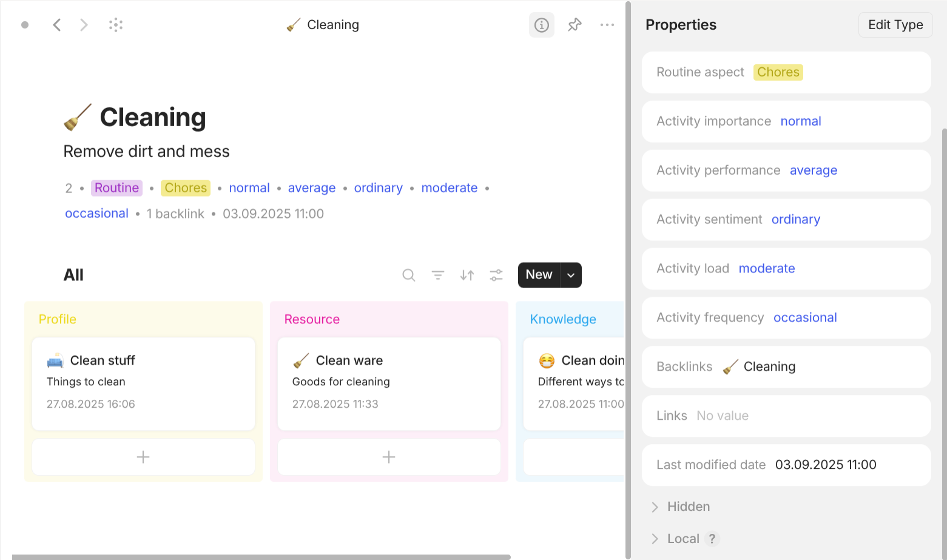This screenshot has height=560, width=947.
Task: Open the Clean stuff card
Action: pos(143,382)
